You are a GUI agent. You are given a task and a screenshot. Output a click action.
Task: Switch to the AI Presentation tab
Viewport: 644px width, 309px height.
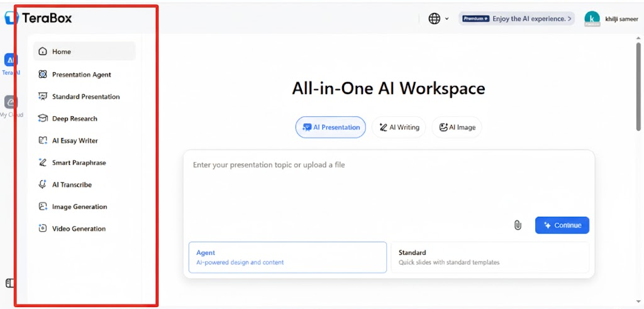[x=331, y=127]
